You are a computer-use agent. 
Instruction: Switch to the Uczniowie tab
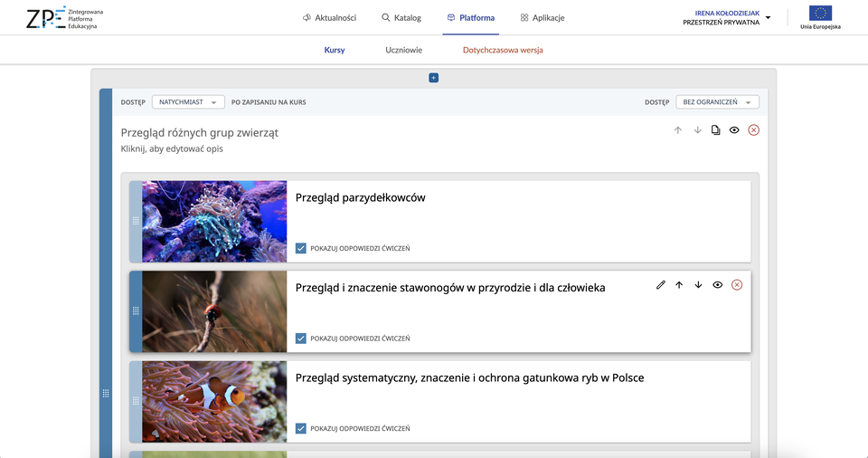point(403,51)
